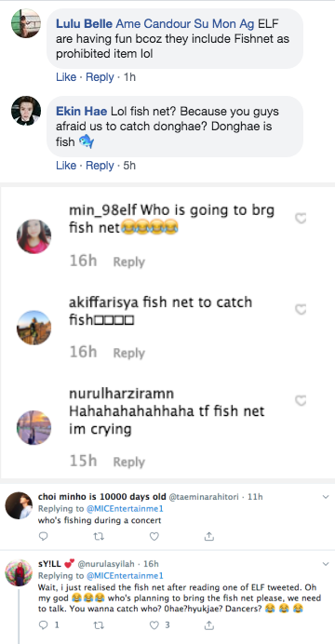Retweet the sY!LL tweet
Image resolution: width=335 pixels, height=644 pixels.
click(x=99, y=625)
